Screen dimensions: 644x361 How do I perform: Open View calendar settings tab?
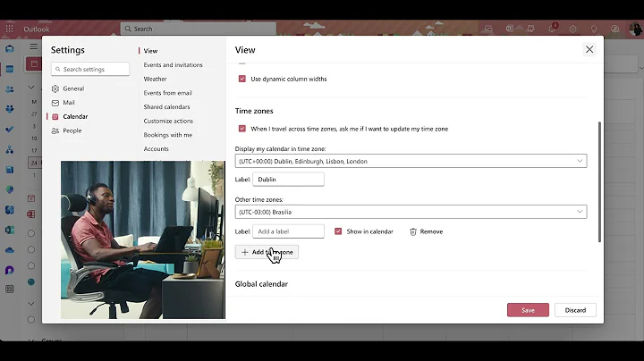151,51
